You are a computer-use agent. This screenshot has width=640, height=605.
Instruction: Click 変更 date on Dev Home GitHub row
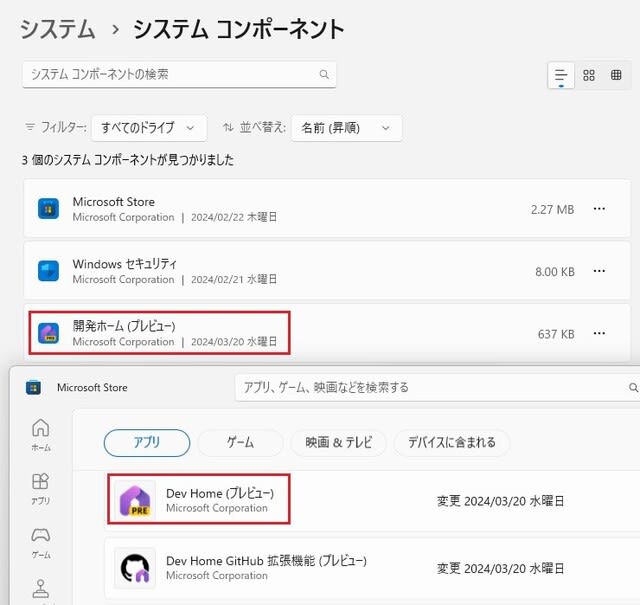[500, 568]
